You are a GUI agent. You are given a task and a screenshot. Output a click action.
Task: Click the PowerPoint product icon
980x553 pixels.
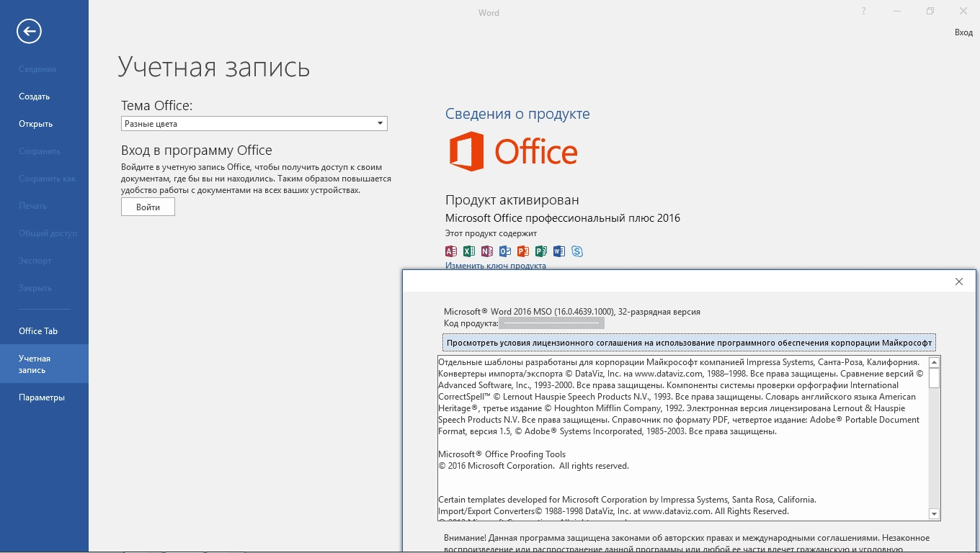(523, 251)
